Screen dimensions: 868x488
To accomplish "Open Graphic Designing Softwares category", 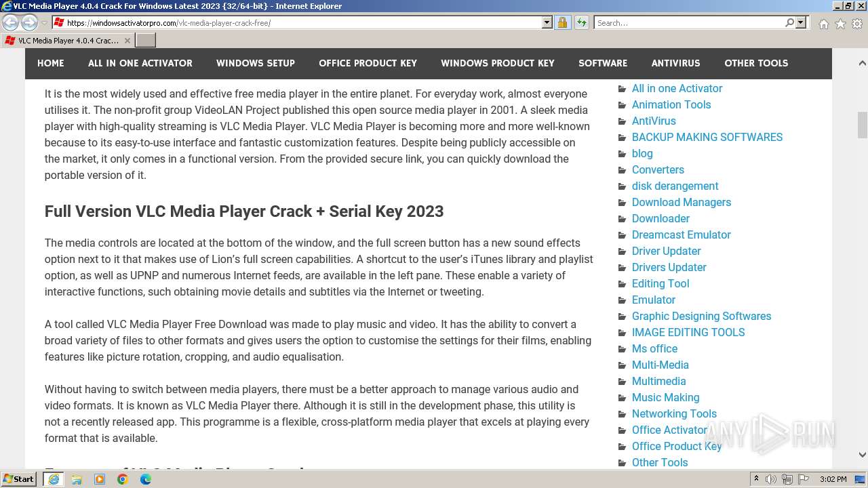I will pos(701,316).
